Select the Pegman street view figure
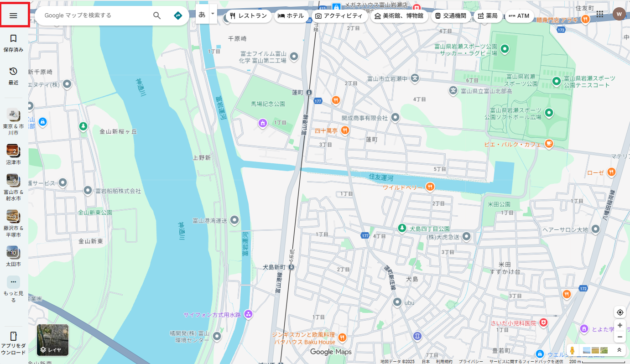 (572, 350)
